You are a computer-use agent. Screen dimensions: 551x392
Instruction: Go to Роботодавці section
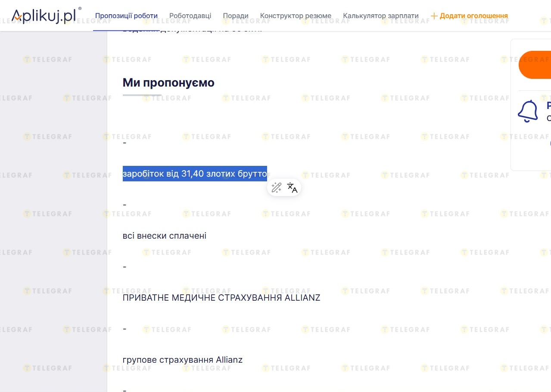point(190,16)
